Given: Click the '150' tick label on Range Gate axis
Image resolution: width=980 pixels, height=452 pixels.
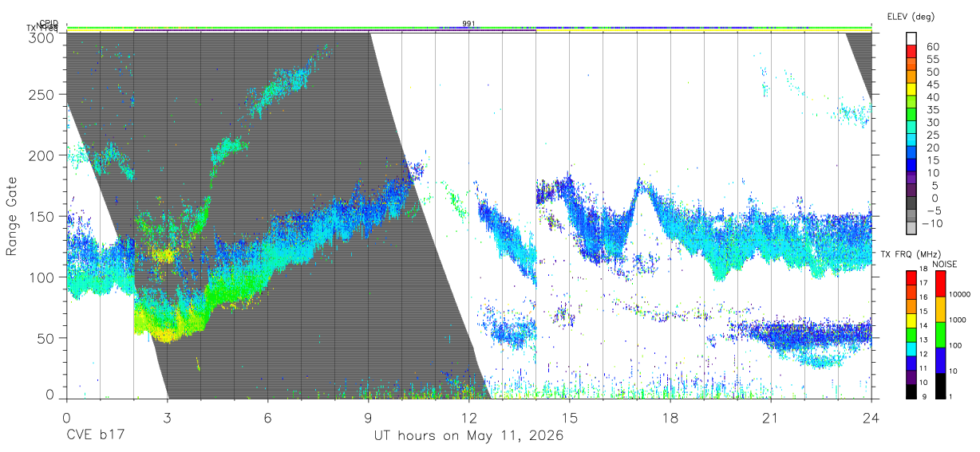Looking at the screenshot, I should pos(44,216).
